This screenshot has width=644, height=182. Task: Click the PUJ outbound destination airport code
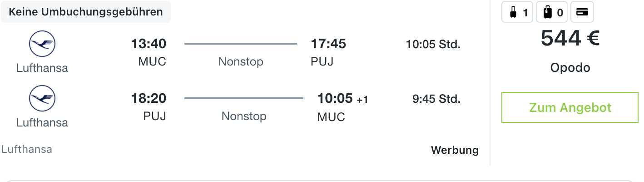coord(322,61)
